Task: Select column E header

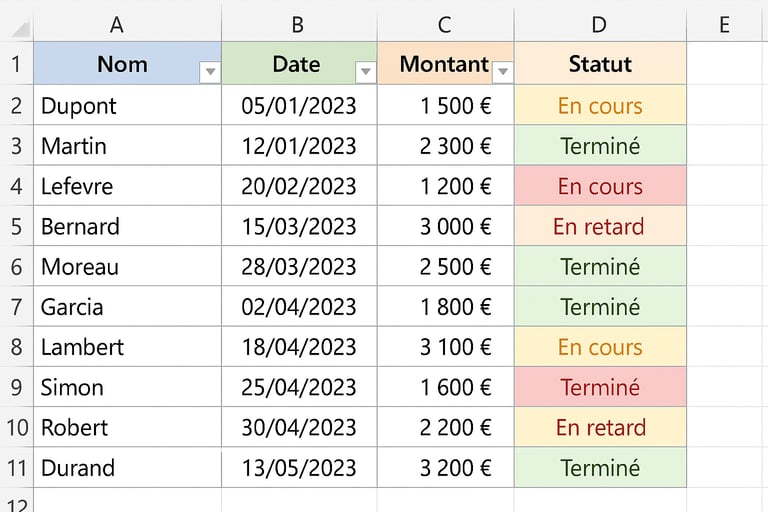Action: 727,24
